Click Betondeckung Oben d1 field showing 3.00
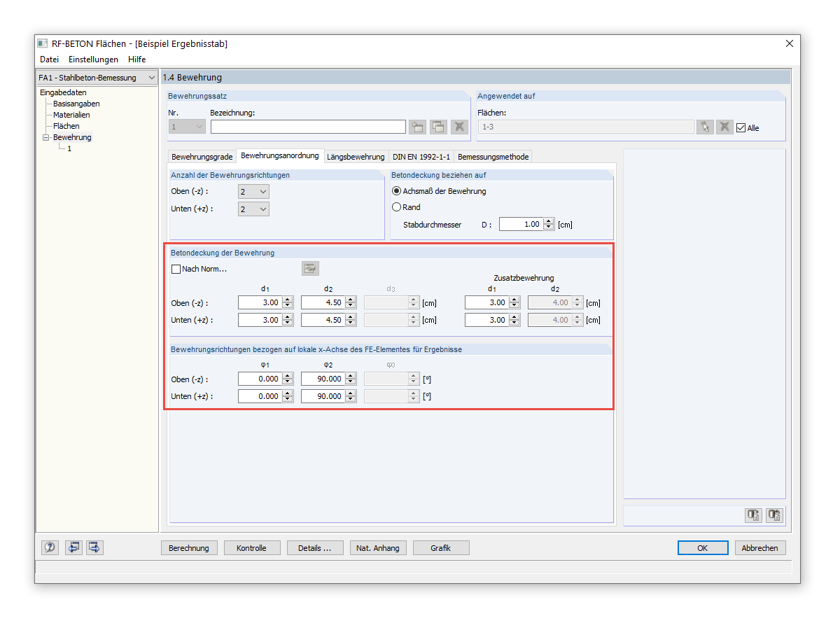 point(260,302)
